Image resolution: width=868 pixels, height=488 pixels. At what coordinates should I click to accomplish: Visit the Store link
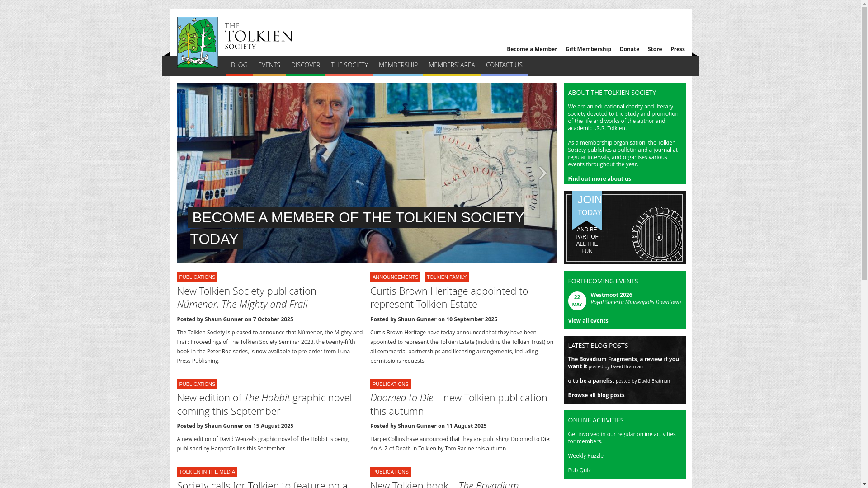(654, 49)
